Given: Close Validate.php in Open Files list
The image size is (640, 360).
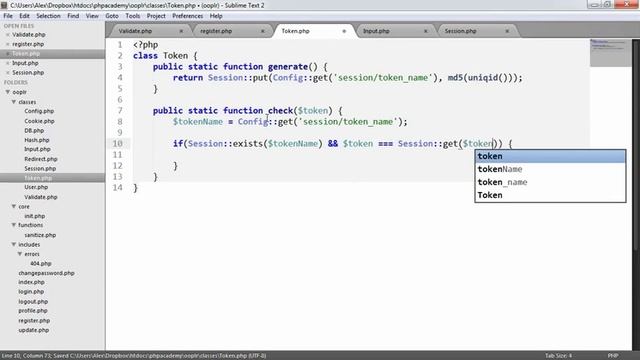Looking at the screenshot, I should [x=7, y=35].
